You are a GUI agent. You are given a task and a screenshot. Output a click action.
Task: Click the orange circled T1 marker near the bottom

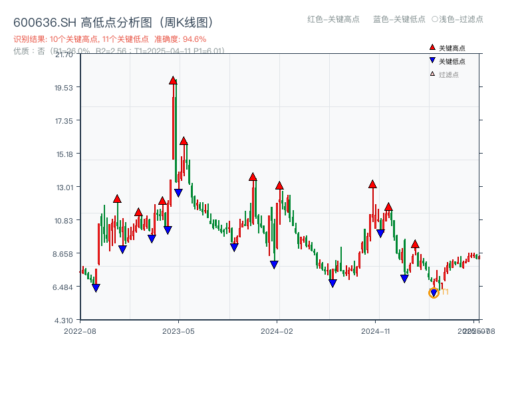click(434, 293)
